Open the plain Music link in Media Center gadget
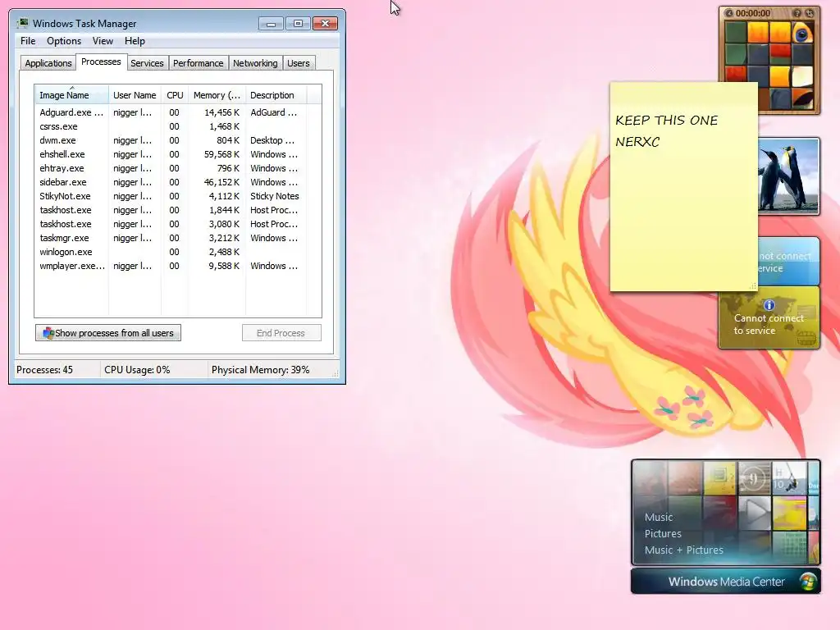 [659, 517]
